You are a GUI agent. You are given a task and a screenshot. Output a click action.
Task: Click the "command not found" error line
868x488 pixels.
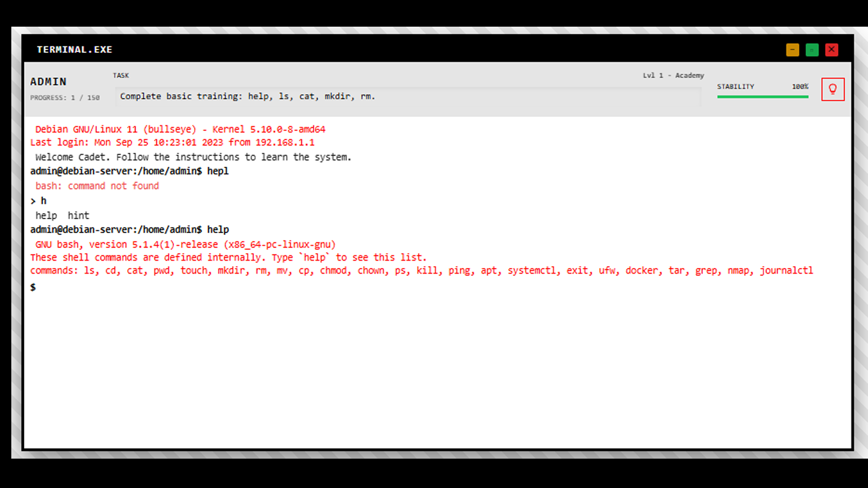tap(96, 186)
